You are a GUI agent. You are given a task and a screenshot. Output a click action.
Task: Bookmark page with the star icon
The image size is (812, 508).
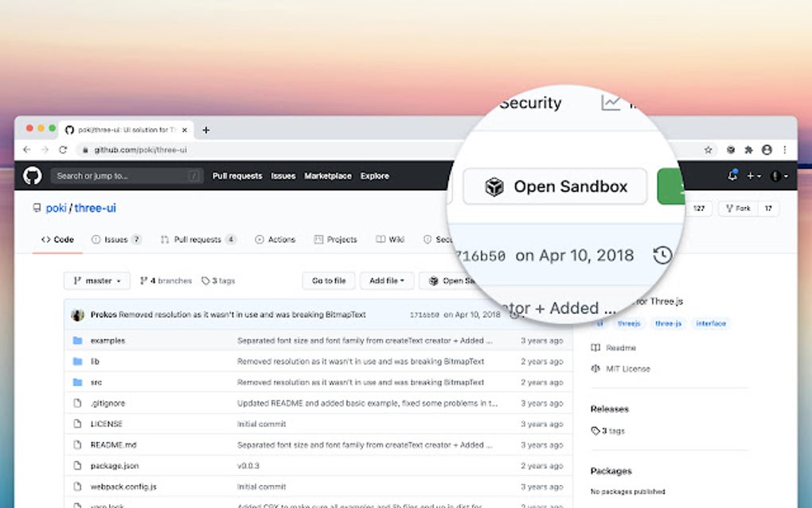point(708,150)
